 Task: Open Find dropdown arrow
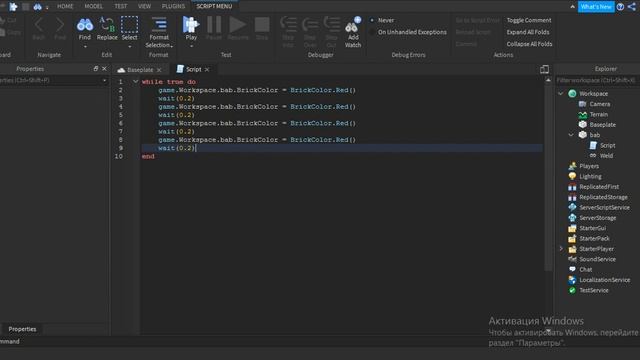coord(85,46)
